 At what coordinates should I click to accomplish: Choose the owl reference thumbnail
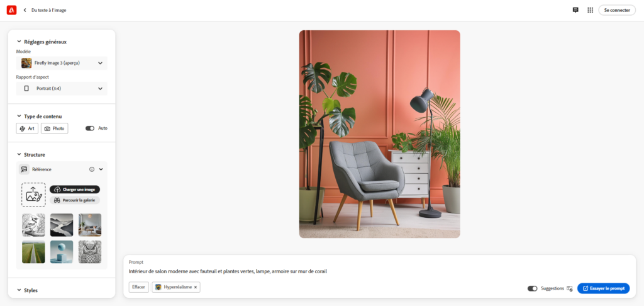tap(90, 252)
